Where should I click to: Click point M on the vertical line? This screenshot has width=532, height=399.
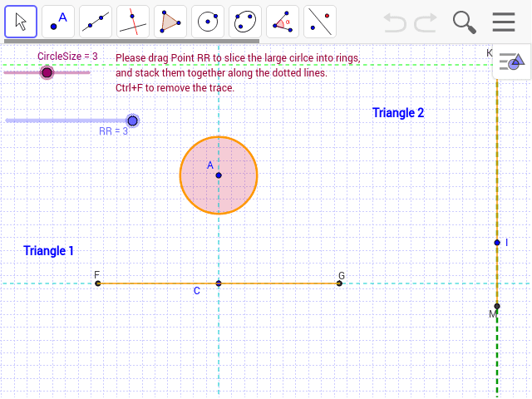497,307
